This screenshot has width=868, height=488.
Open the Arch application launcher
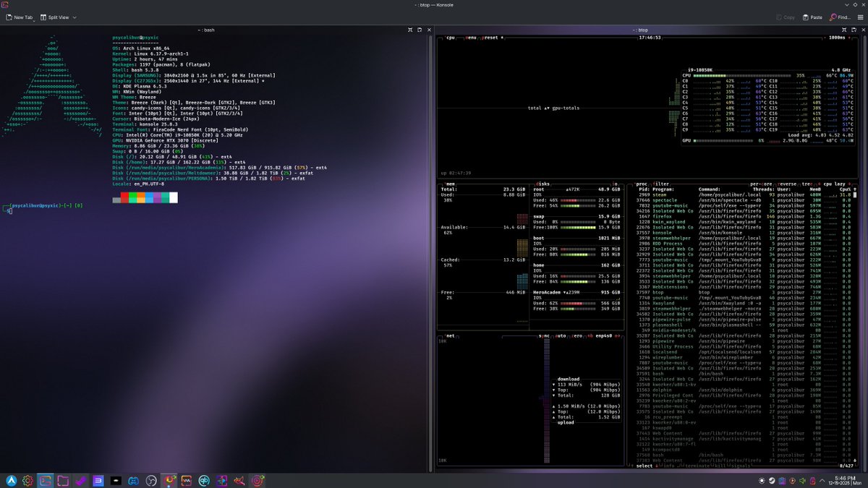pyautogui.click(x=12, y=480)
